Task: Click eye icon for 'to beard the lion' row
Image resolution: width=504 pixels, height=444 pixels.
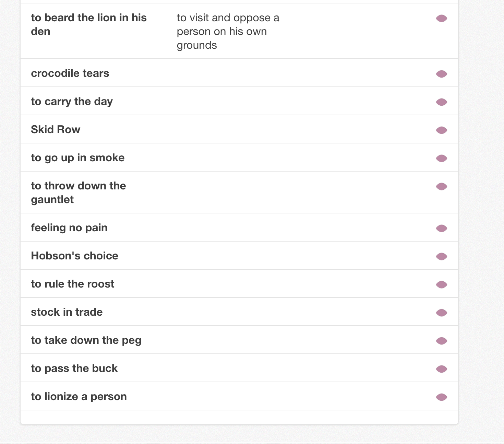Action: (441, 18)
